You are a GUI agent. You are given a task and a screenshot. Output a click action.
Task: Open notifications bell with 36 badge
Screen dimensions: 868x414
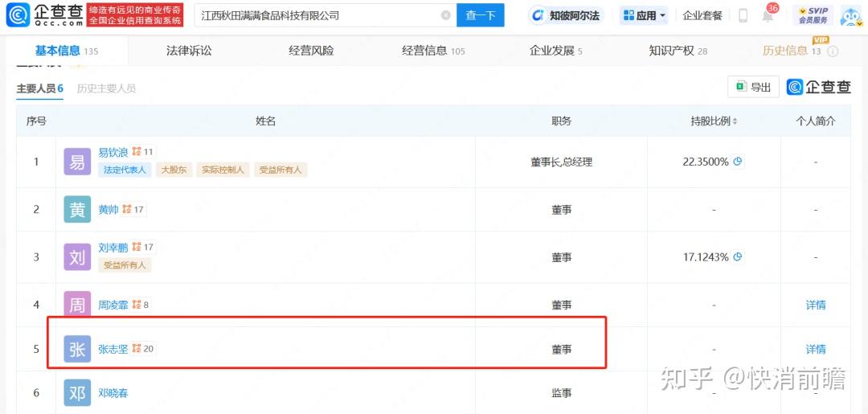coord(768,15)
